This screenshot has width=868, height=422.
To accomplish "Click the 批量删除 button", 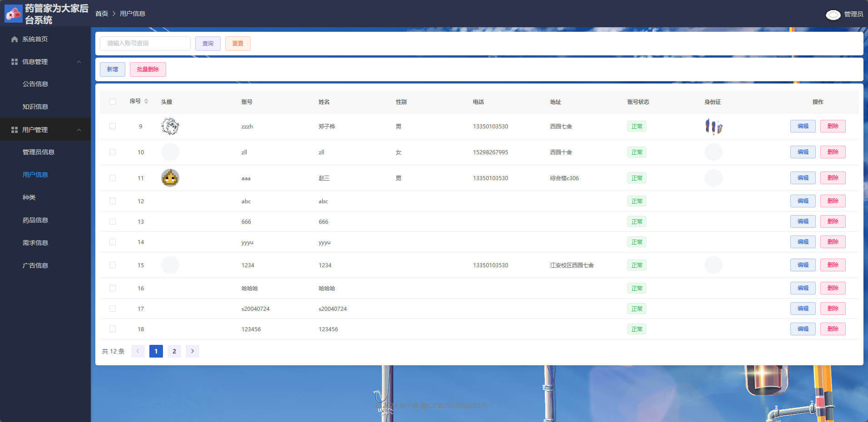I will [148, 69].
